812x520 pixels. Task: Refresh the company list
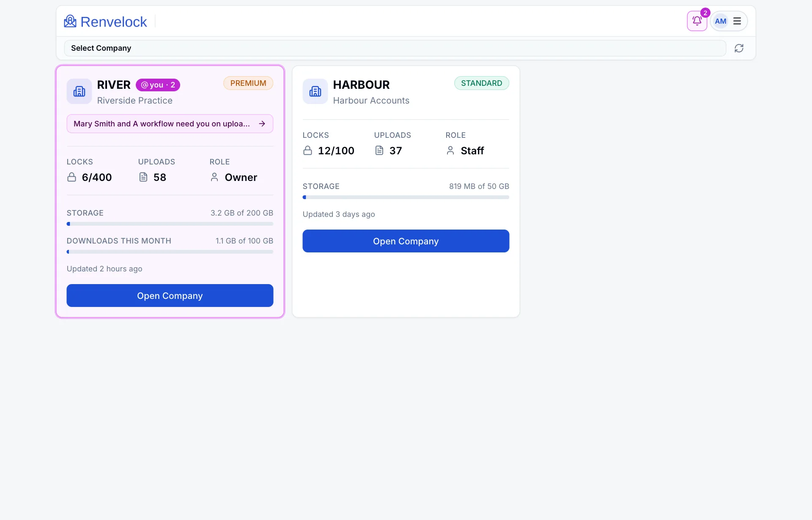click(739, 48)
